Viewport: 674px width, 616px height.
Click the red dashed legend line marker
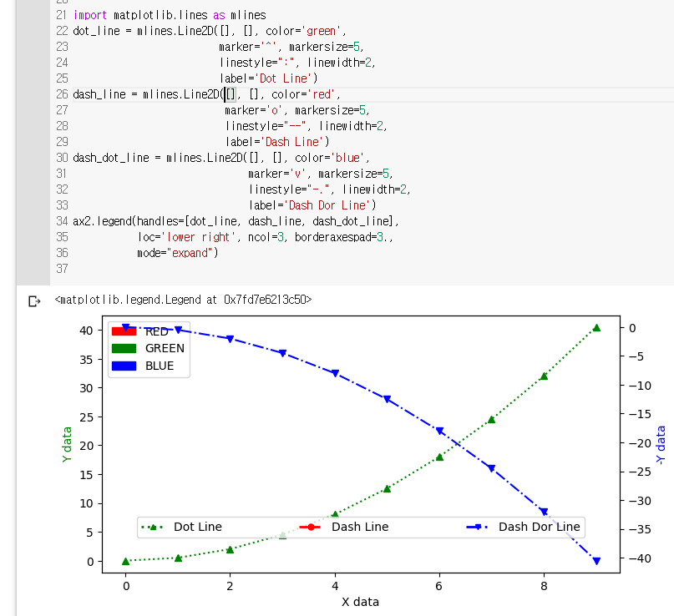(310, 527)
